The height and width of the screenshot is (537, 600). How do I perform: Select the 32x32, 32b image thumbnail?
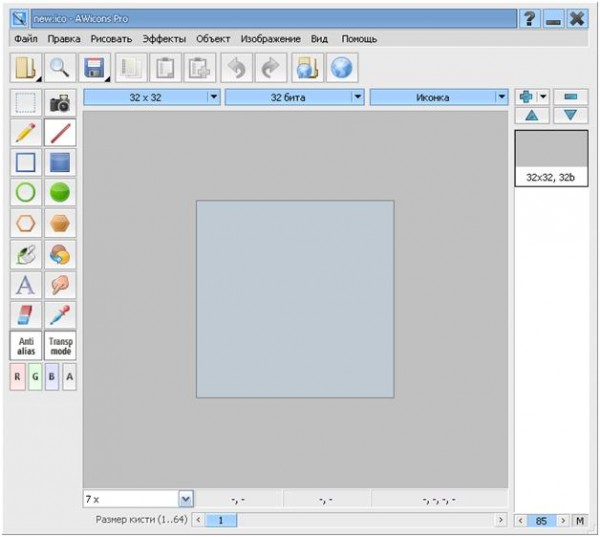(551, 158)
